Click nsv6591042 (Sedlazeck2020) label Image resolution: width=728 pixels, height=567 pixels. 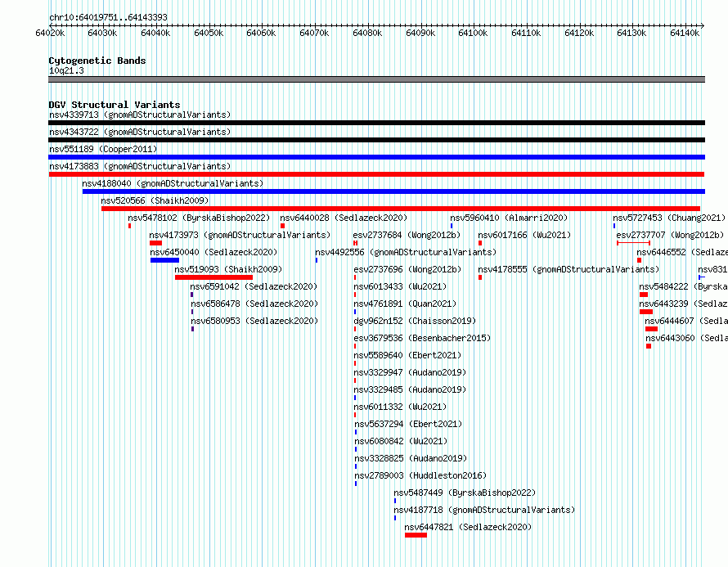(x=254, y=286)
